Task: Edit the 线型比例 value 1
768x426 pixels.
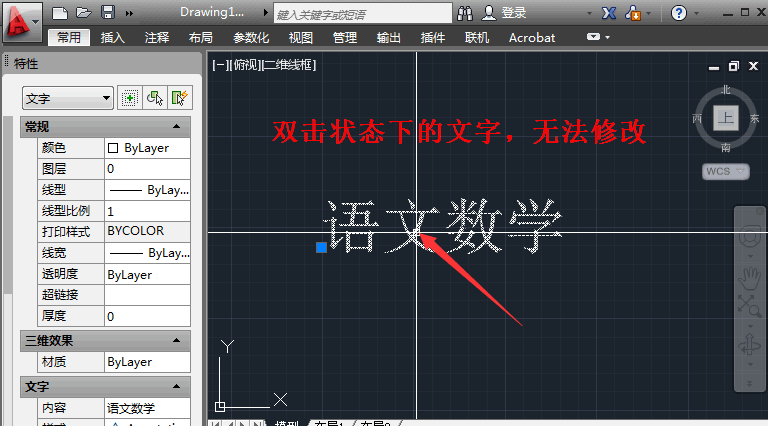Action: [x=147, y=211]
